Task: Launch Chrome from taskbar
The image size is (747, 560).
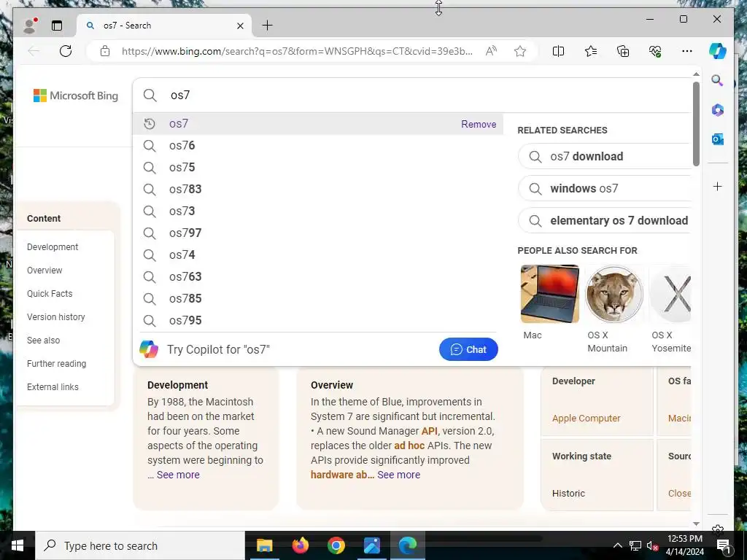Action: point(336,545)
